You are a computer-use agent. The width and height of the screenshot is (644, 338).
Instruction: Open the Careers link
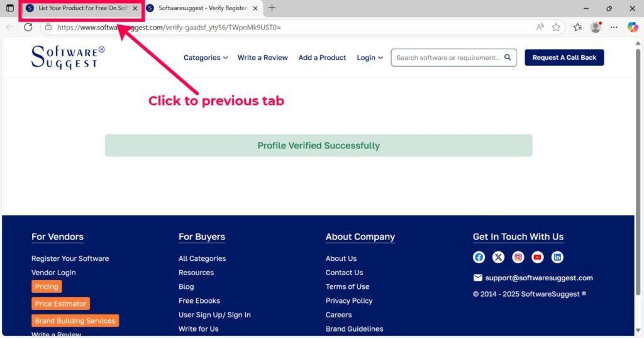coord(338,315)
